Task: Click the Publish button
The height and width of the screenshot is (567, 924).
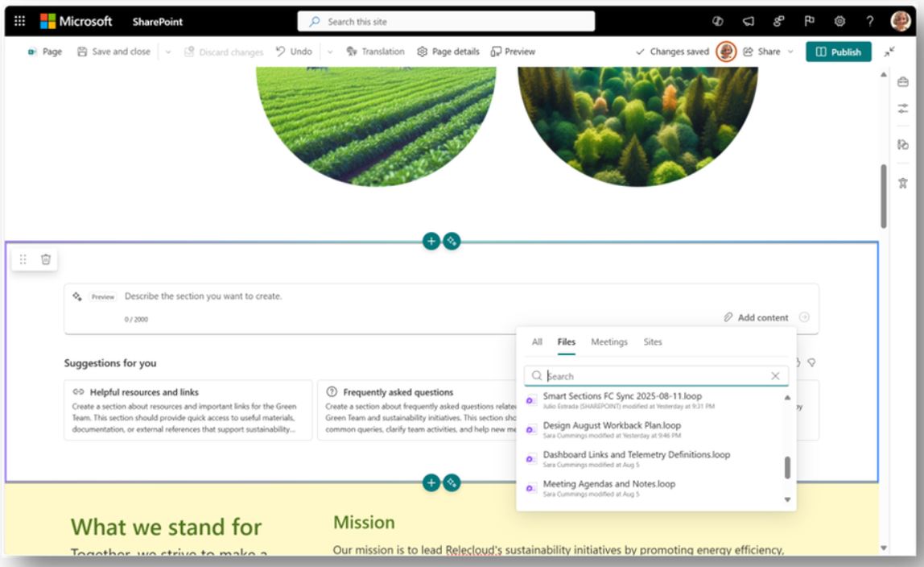Action: coord(839,51)
